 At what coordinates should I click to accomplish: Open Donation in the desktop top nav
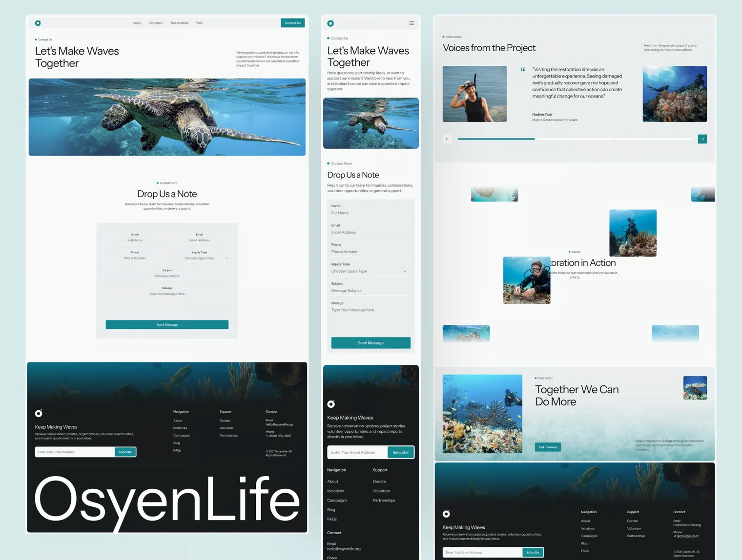[x=156, y=23]
